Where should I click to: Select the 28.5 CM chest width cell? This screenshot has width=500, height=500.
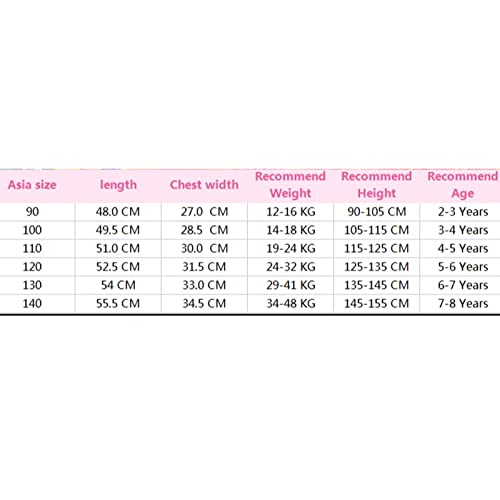tap(204, 230)
